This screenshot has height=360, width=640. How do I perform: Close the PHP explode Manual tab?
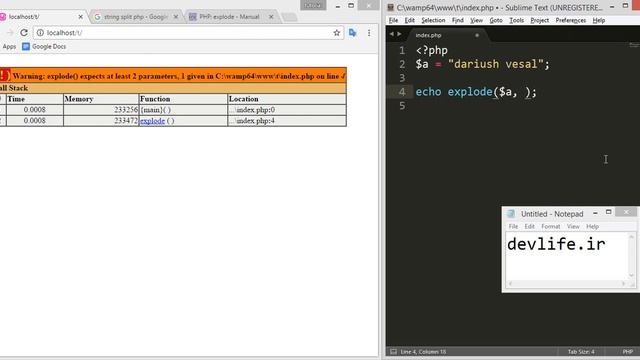point(271,17)
